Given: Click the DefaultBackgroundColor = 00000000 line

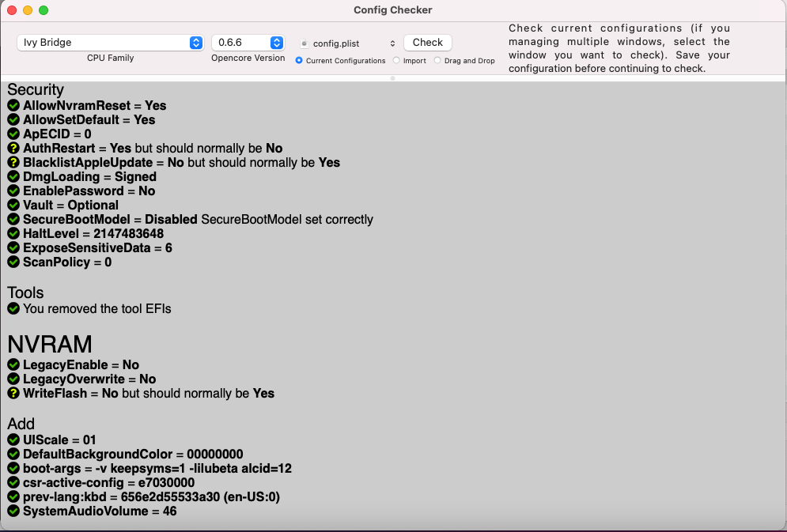Looking at the screenshot, I should (133, 454).
